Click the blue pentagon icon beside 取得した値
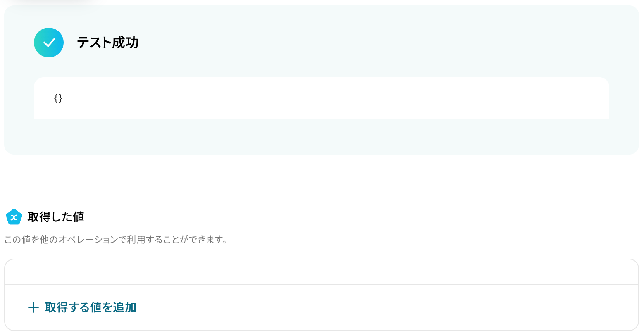The height and width of the screenshot is (333, 644). [14, 217]
